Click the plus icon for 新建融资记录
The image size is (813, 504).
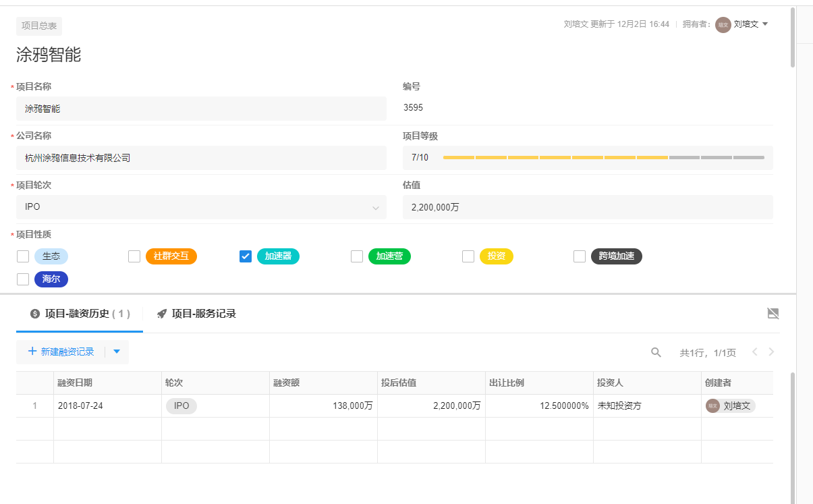click(32, 352)
